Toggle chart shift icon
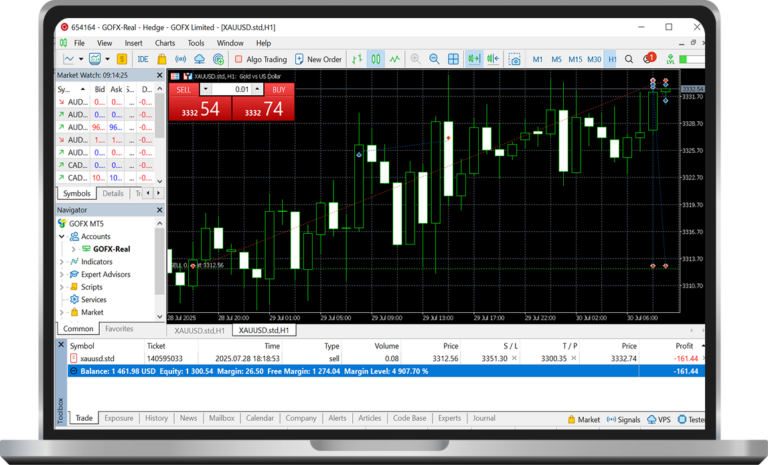Viewport: 768px width, 465px height. (493, 59)
